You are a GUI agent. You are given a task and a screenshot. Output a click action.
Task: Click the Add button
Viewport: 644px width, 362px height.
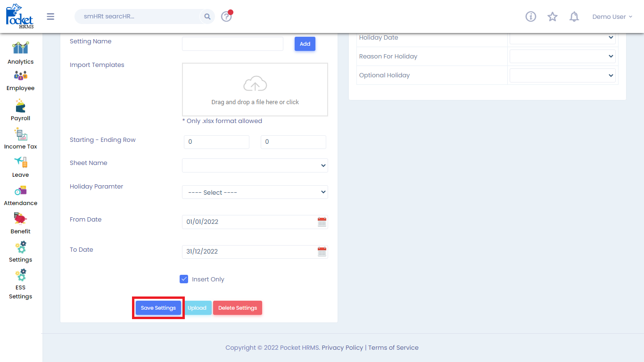305,44
